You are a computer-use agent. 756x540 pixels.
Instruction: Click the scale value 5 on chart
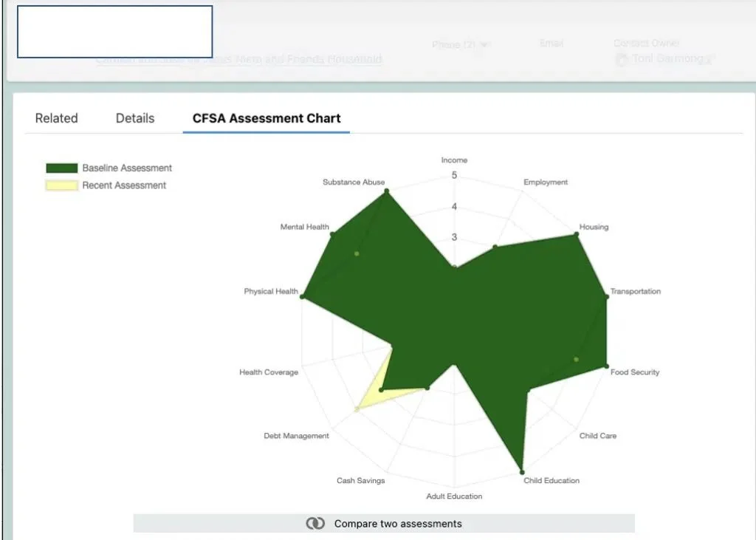point(454,175)
